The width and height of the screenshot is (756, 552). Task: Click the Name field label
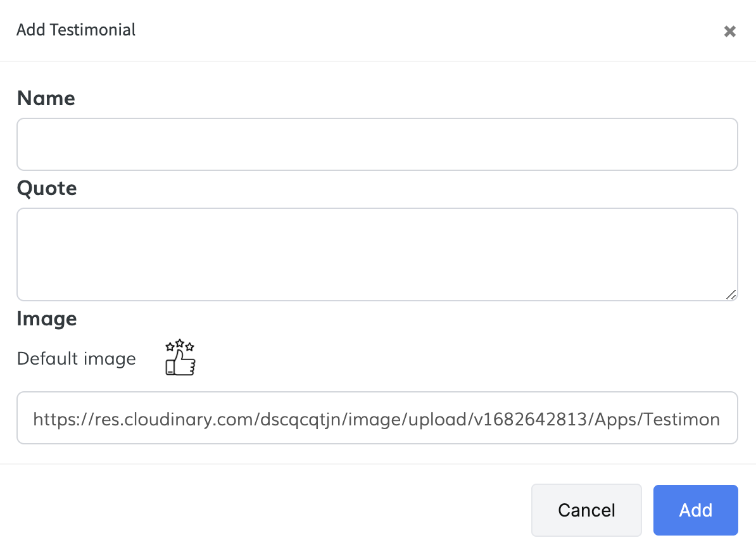click(x=46, y=99)
